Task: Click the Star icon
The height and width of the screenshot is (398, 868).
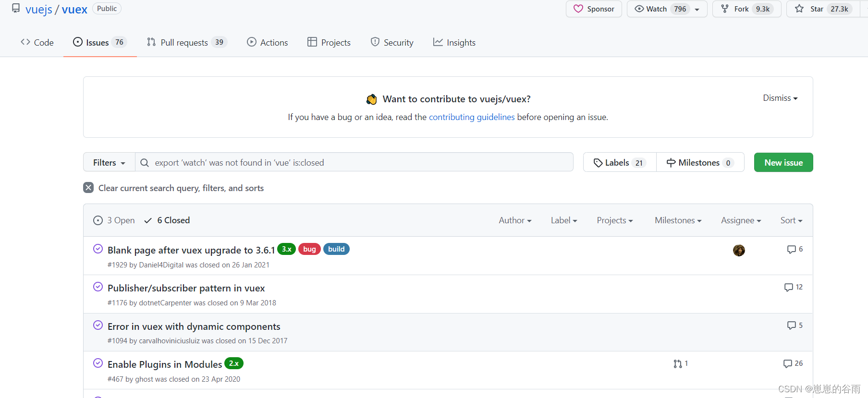Action: [x=799, y=9]
